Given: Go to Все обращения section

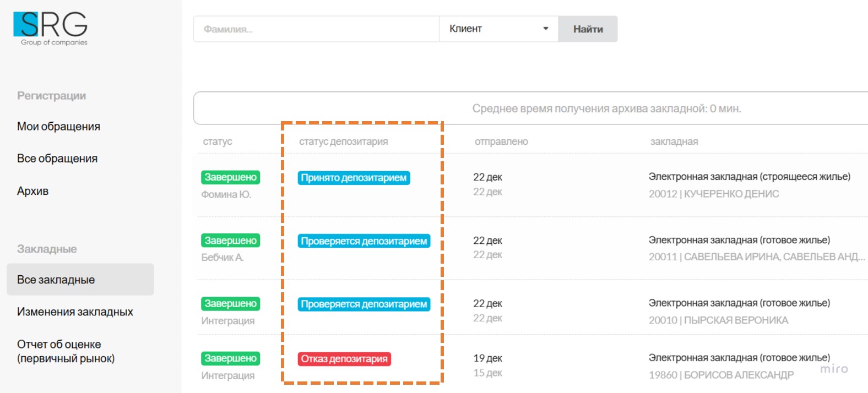Looking at the screenshot, I should click(x=57, y=159).
